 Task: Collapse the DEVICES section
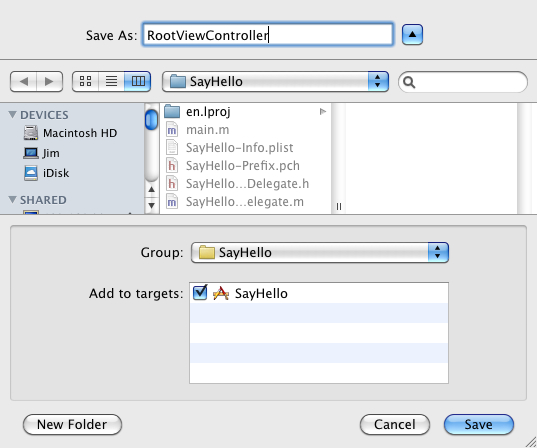(12, 114)
